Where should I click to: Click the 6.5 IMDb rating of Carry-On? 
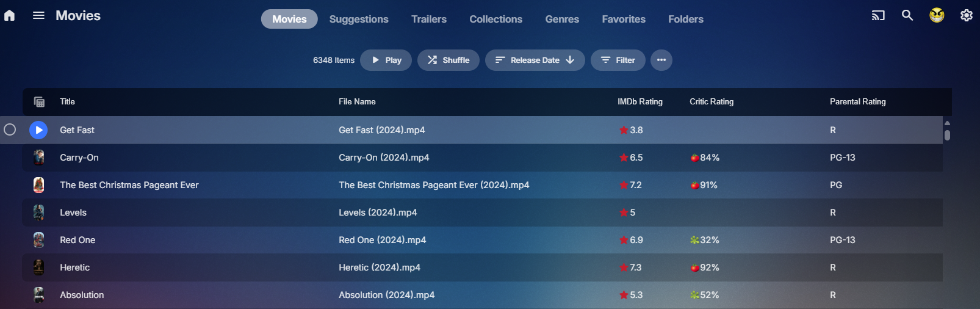point(631,158)
